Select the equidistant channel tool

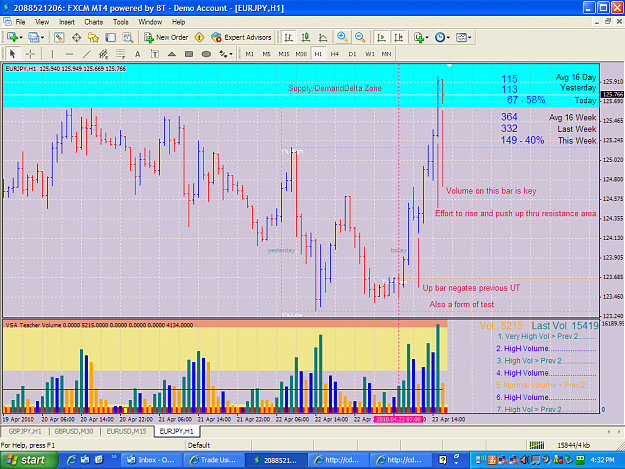point(103,53)
